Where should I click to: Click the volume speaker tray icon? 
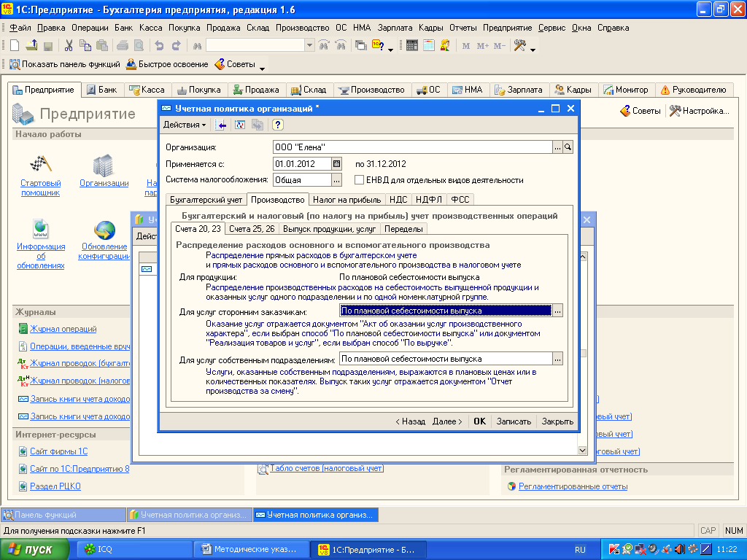(x=680, y=550)
